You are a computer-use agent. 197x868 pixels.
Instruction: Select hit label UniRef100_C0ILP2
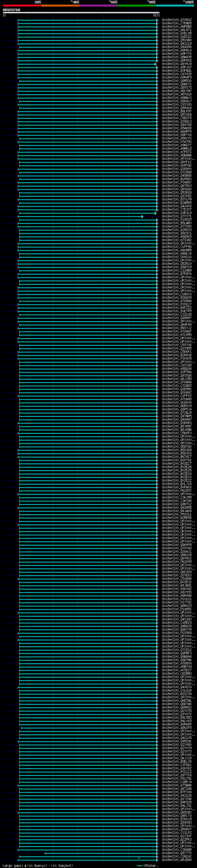click(x=177, y=833)
